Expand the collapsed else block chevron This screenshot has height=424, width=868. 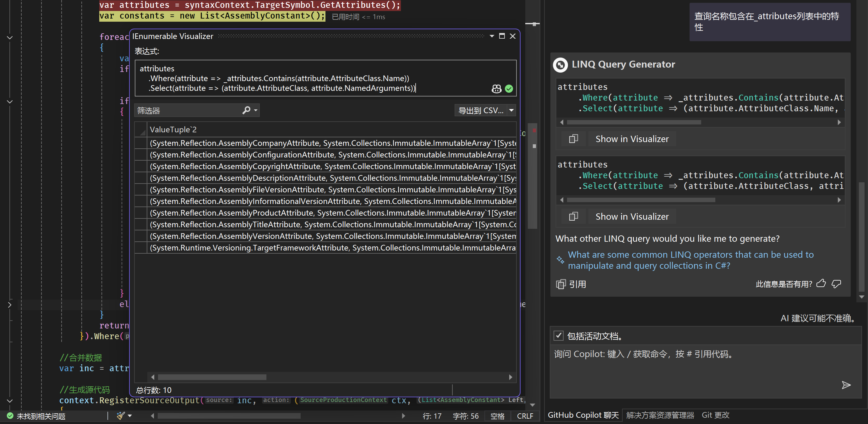[9, 305]
